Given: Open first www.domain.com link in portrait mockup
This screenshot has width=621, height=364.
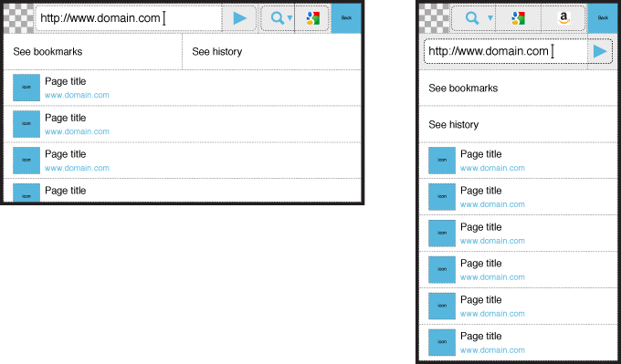Looking at the screenshot, I should point(492,168).
